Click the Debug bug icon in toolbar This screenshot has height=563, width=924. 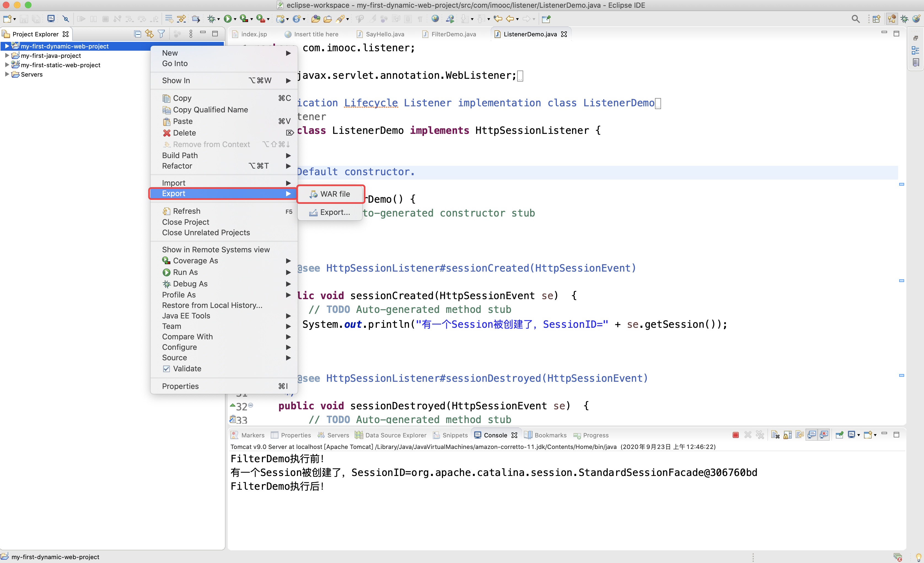coord(211,19)
